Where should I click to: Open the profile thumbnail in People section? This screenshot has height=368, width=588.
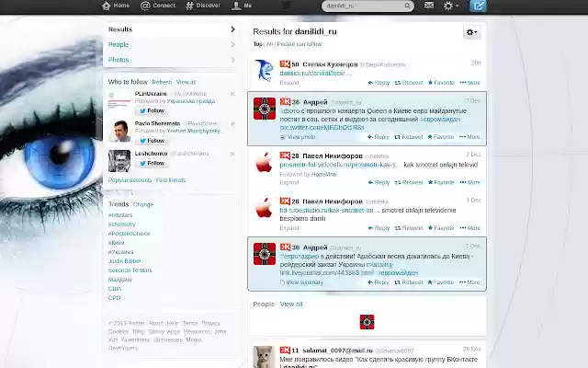[x=367, y=322]
